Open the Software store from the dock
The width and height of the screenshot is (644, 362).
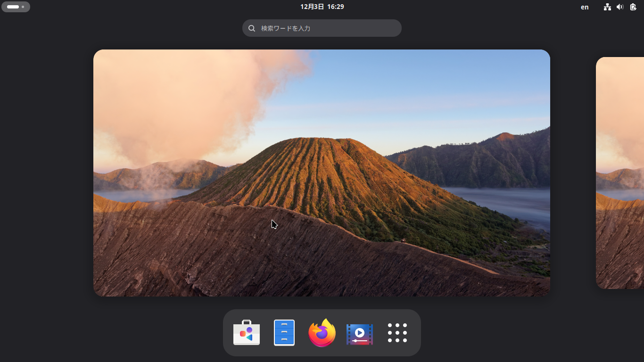point(247,333)
